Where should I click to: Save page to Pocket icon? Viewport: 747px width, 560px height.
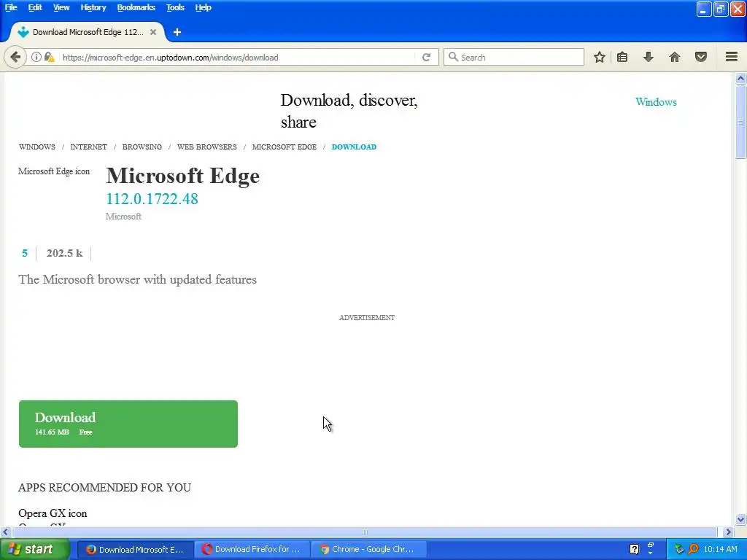pos(701,57)
